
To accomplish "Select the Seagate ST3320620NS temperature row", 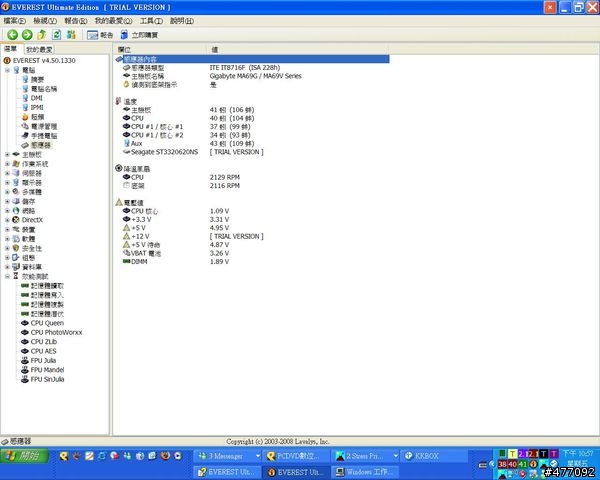I will (193, 152).
